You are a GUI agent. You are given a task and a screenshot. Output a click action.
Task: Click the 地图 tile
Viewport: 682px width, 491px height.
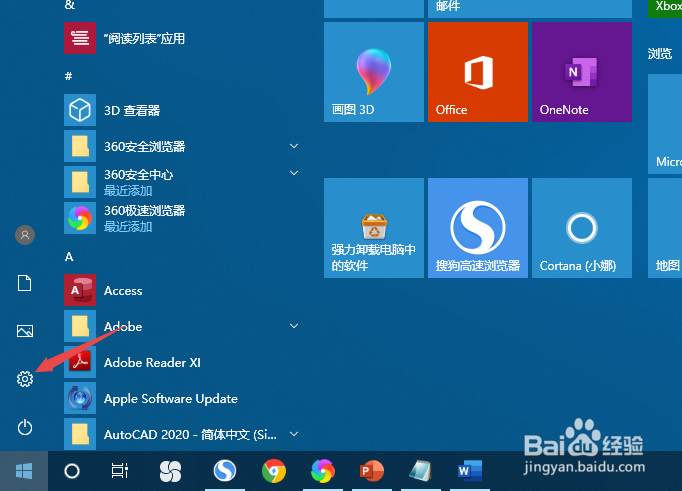pyautogui.click(x=665, y=228)
